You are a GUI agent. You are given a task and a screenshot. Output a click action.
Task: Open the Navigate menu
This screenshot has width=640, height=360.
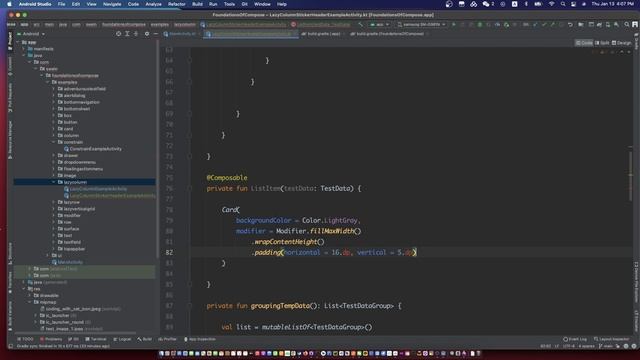pyautogui.click(x=112, y=4)
